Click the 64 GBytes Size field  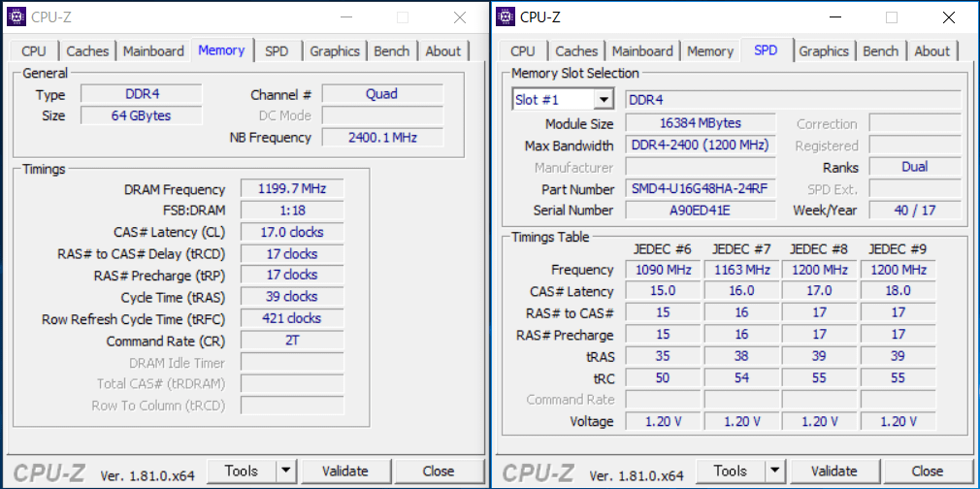click(142, 115)
